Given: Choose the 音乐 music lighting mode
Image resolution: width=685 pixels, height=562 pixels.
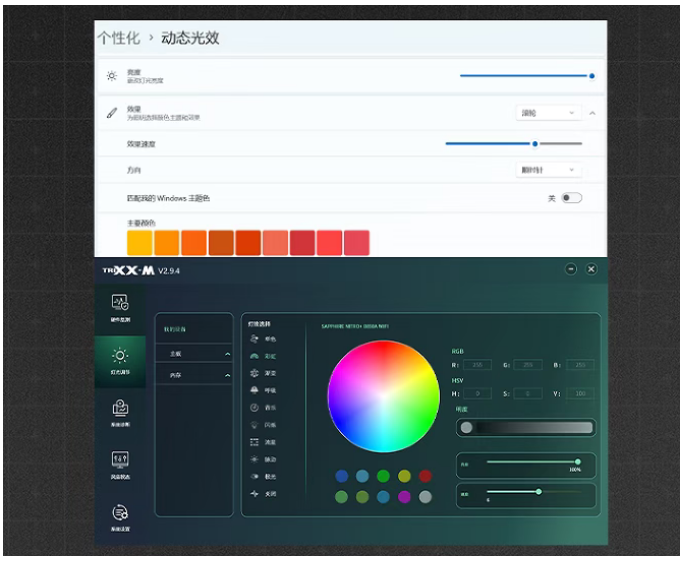Looking at the screenshot, I should pos(257,408).
